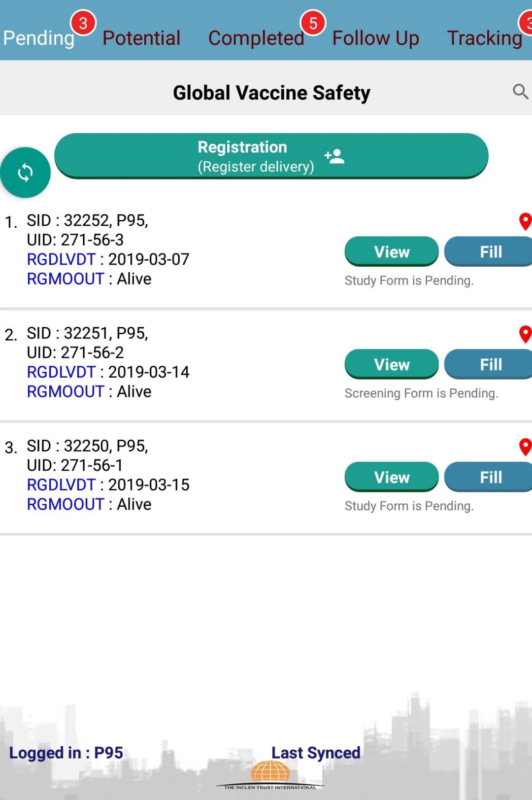Tap red badge on Pending tab
This screenshot has height=800, width=532.
coord(83,23)
